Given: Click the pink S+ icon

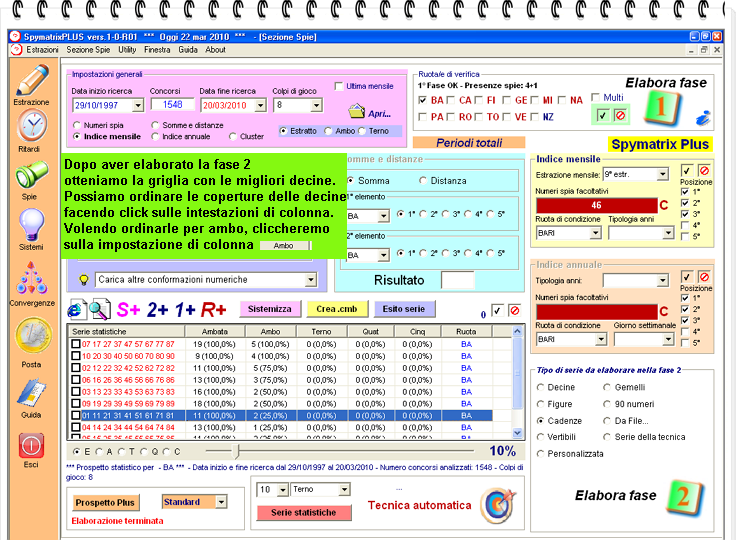Looking at the screenshot, I should pyautogui.click(x=128, y=309).
